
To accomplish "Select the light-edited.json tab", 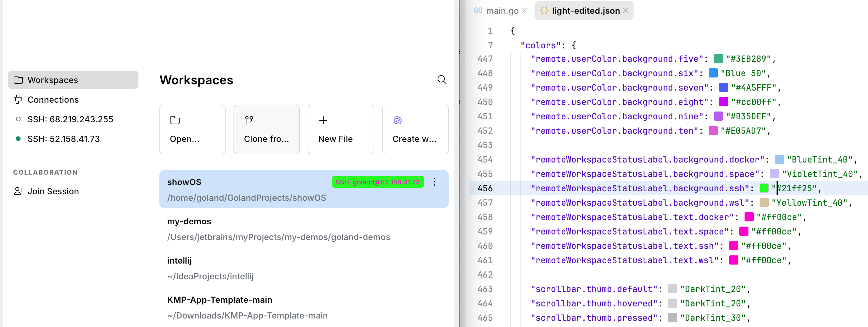I will (586, 10).
